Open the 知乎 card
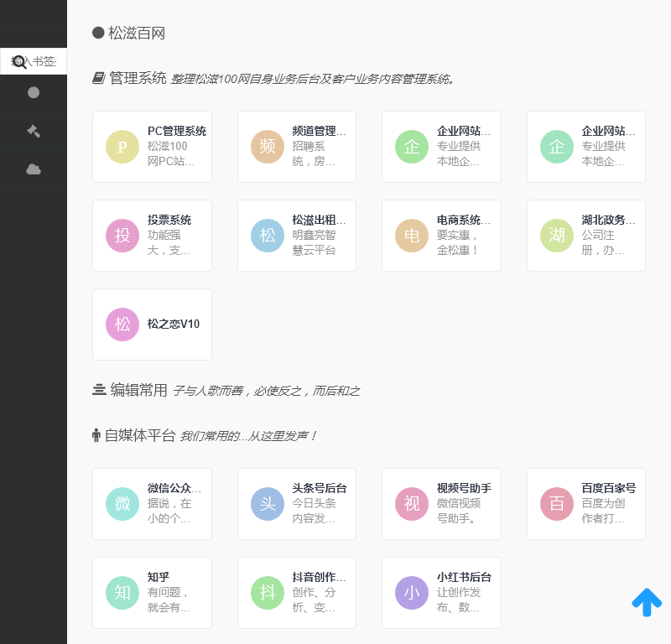This screenshot has width=671, height=644. pos(152,593)
